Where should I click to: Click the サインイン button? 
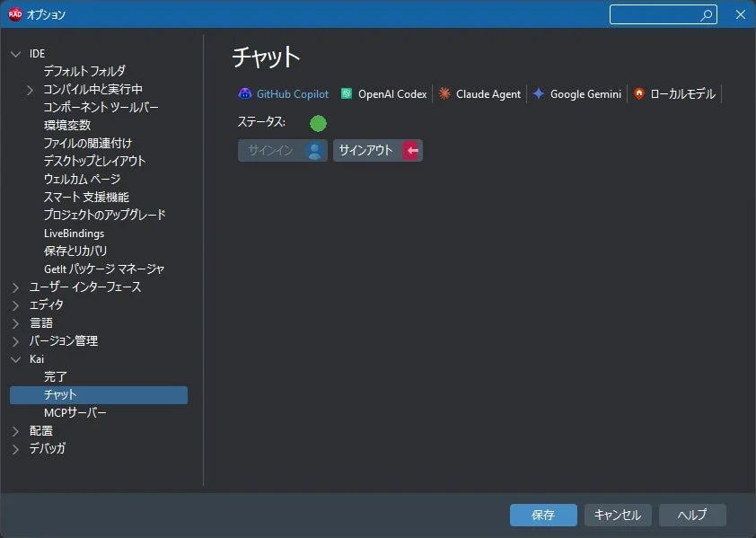coord(283,151)
